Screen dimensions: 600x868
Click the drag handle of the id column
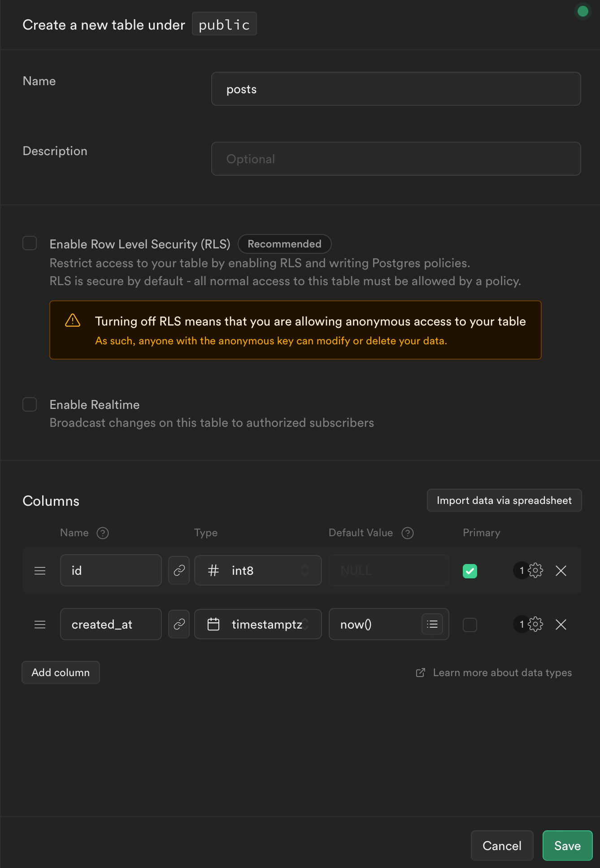point(40,571)
